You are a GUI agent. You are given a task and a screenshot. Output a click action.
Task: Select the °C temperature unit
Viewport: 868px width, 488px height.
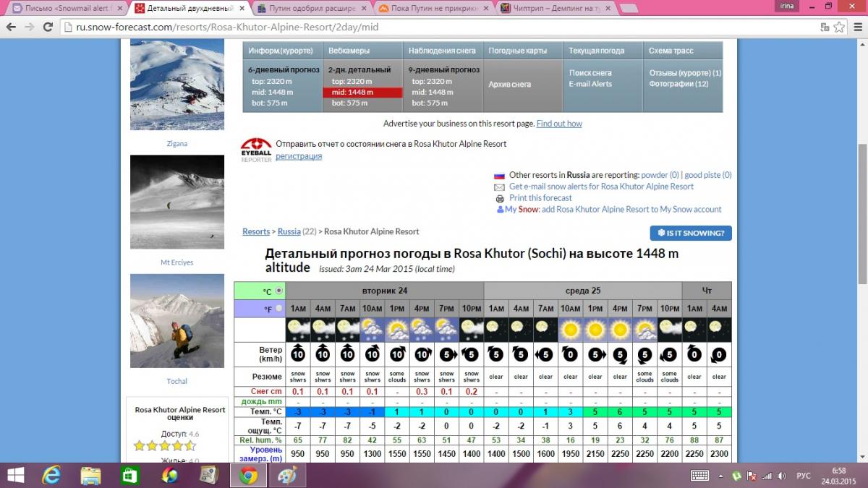[x=279, y=291]
